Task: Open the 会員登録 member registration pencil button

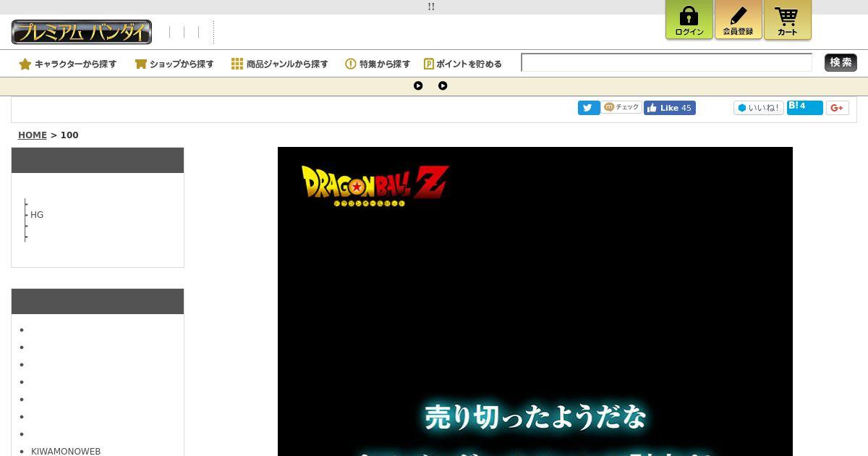Action: pos(739,20)
